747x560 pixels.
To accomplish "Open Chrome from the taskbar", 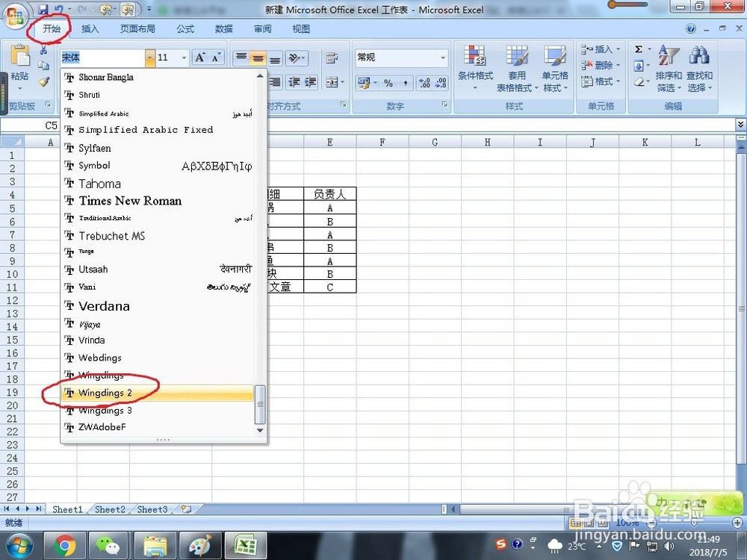I will (x=65, y=546).
